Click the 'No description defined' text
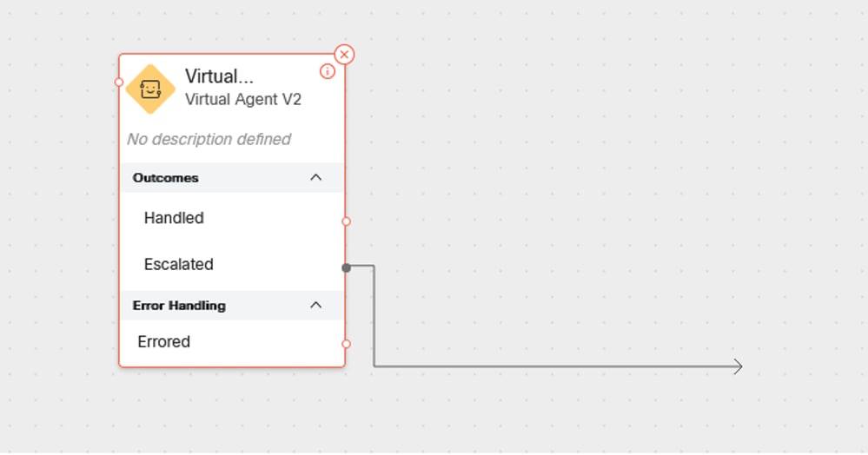Image resolution: width=868 pixels, height=455 pixels. [x=209, y=139]
